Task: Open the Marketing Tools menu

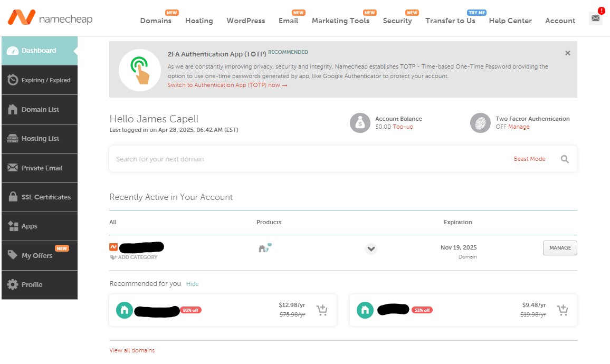Action: pyautogui.click(x=340, y=21)
